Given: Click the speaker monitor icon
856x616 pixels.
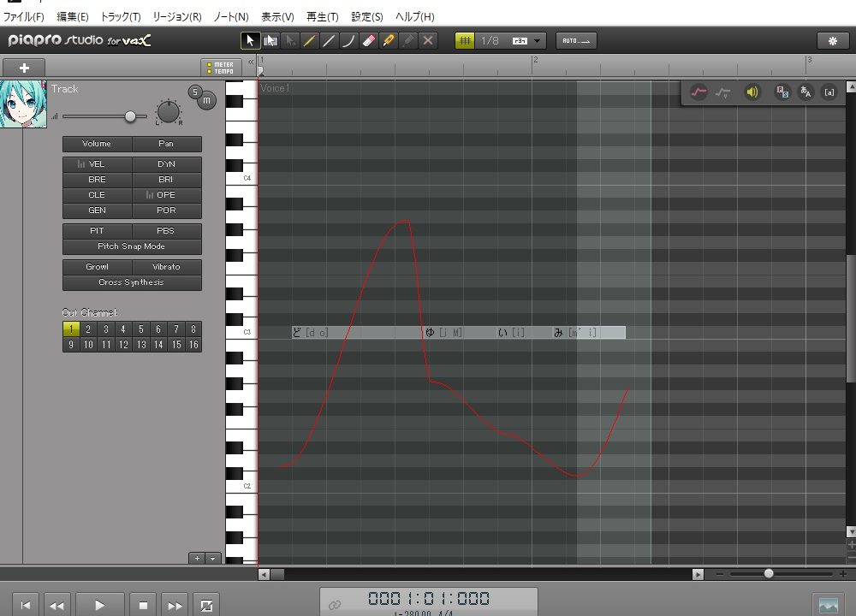Looking at the screenshot, I should pos(752,92).
